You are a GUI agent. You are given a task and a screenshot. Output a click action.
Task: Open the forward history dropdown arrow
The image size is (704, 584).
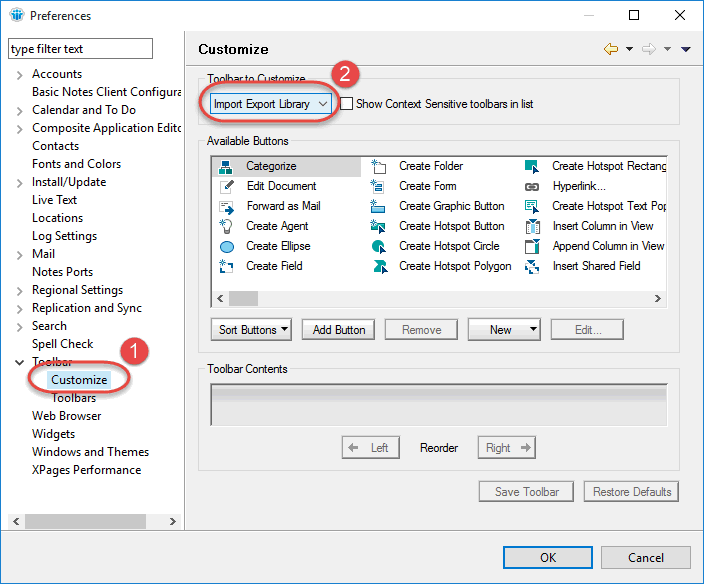(x=668, y=49)
